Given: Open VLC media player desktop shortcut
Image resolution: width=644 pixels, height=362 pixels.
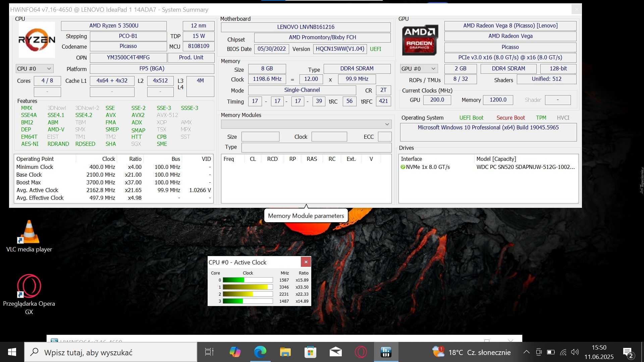Looking at the screenshot, I should click(29, 236).
